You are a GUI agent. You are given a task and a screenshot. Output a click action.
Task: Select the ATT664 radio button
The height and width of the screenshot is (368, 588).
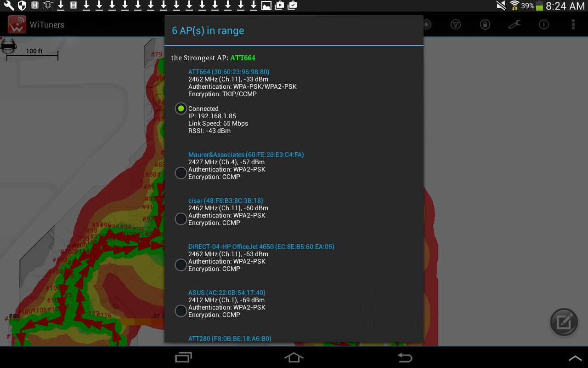click(181, 109)
